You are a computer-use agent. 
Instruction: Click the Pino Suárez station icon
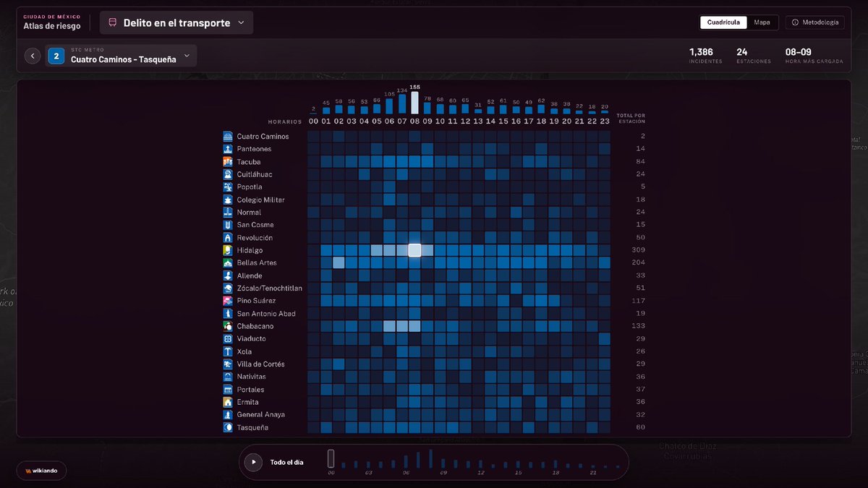(228, 301)
